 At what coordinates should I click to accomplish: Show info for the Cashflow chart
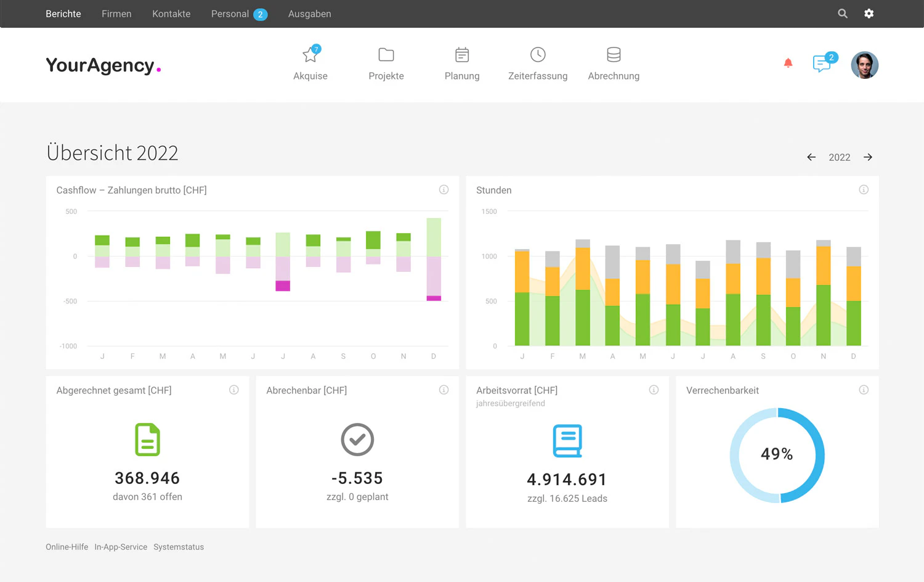[x=444, y=189]
